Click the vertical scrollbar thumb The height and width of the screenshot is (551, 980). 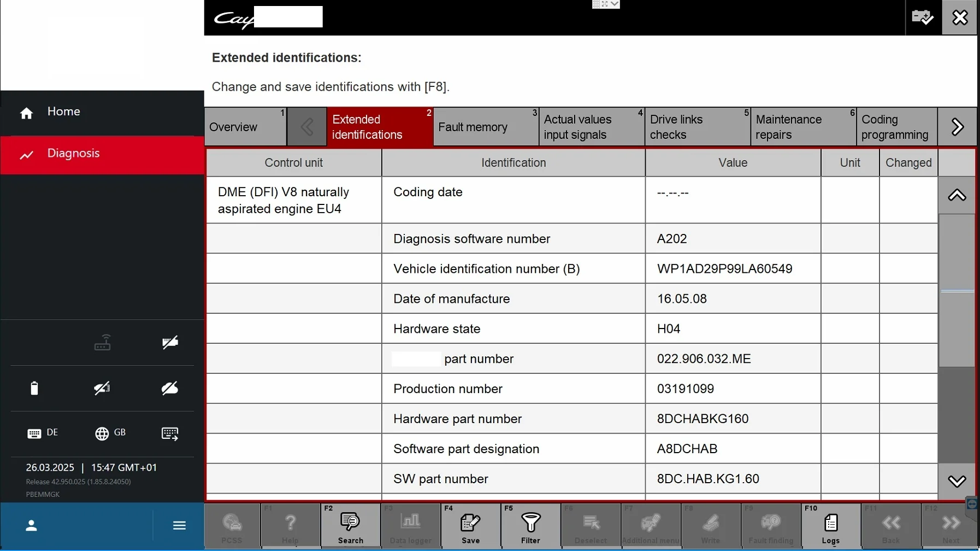957,290
